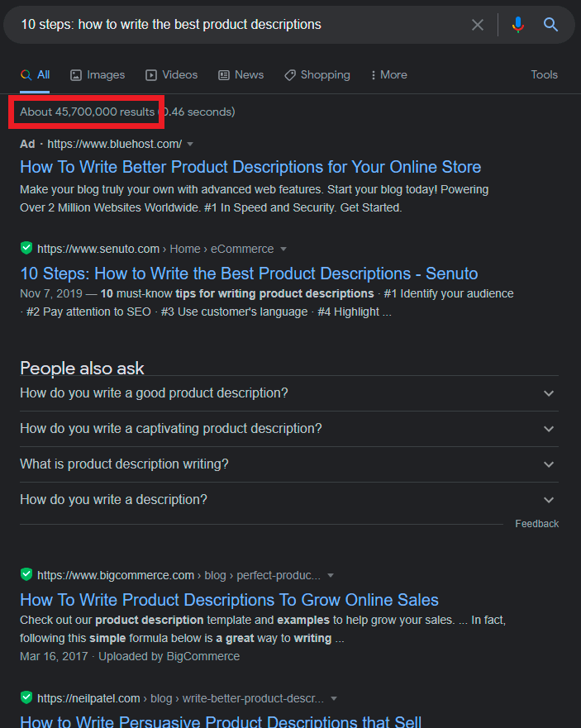This screenshot has height=728, width=581.
Task: Expand "How do you write a captivating product description?"
Action: [x=549, y=429]
